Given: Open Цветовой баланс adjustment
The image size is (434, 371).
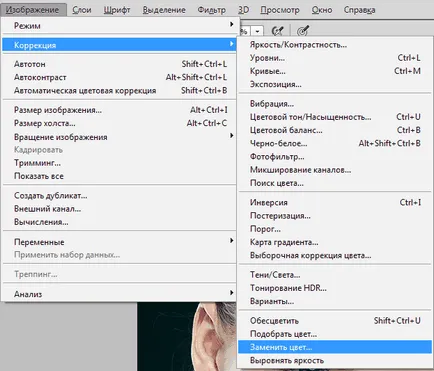Looking at the screenshot, I should click(x=335, y=130).
